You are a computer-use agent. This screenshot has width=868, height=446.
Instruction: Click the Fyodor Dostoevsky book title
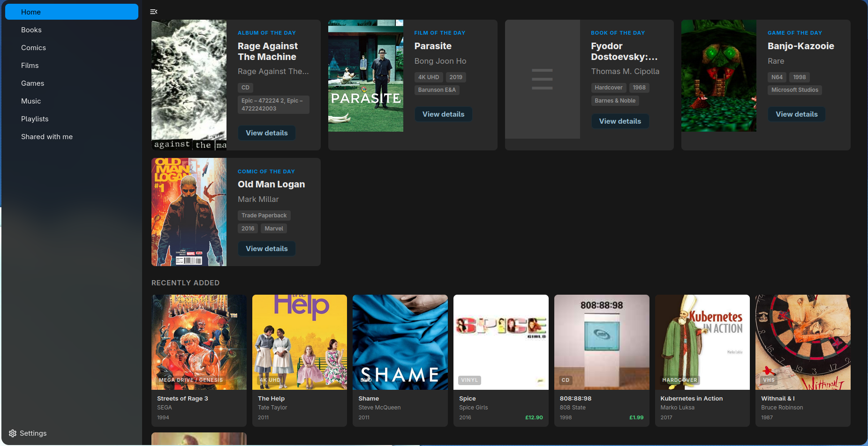[624, 52]
